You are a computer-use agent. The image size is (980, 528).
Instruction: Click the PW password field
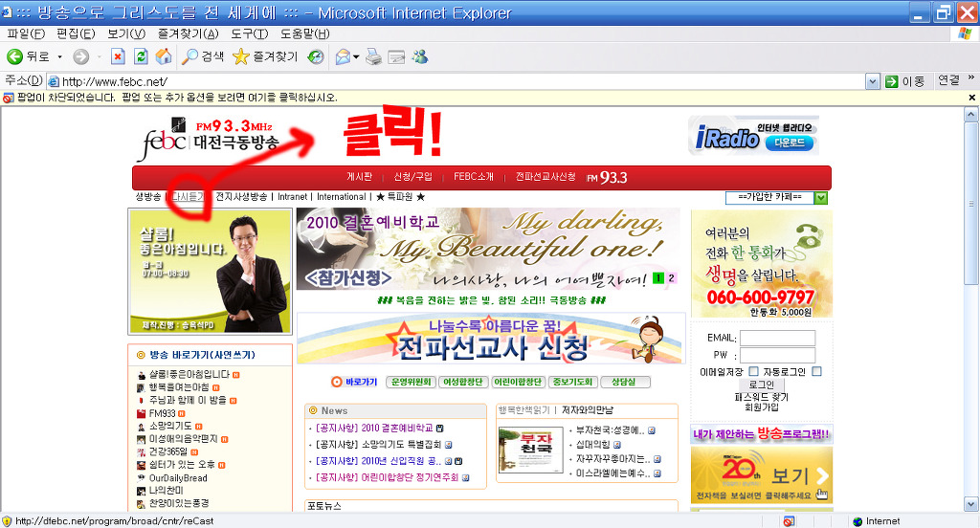pyautogui.click(x=777, y=355)
